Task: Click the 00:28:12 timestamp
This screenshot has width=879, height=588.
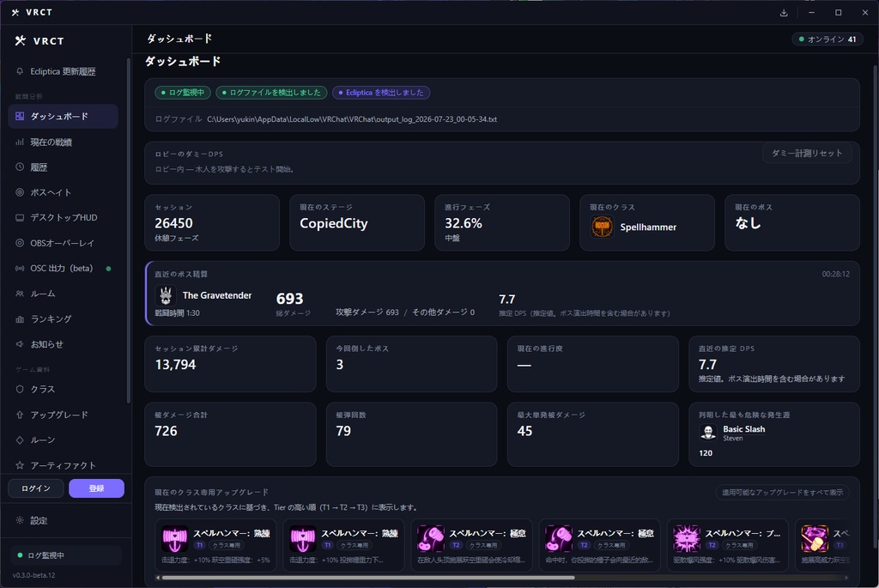Action: pyautogui.click(x=835, y=274)
